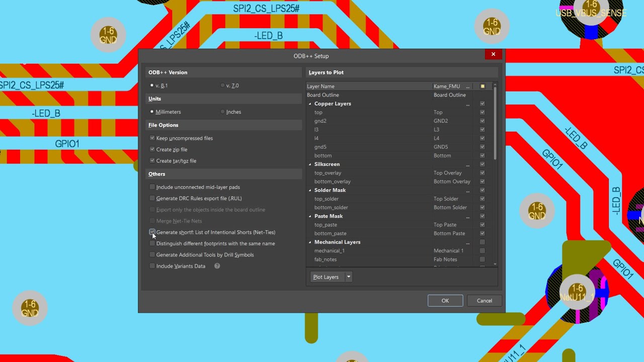This screenshot has width=644, height=362.
Task: Collapse the Copper Layers group
Action: (x=310, y=104)
